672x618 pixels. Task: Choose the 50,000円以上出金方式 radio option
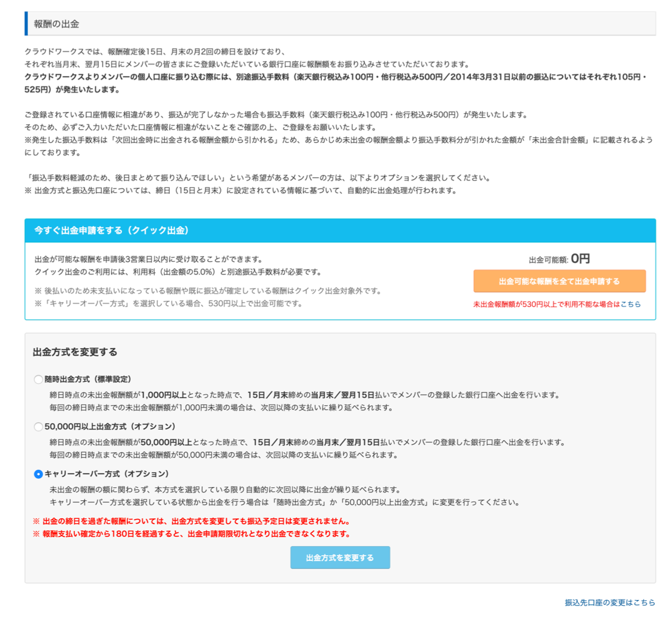pyautogui.click(x=39, y=426)
